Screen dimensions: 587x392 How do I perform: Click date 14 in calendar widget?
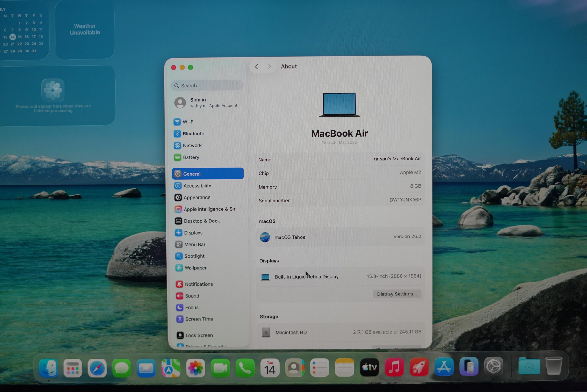13,37
